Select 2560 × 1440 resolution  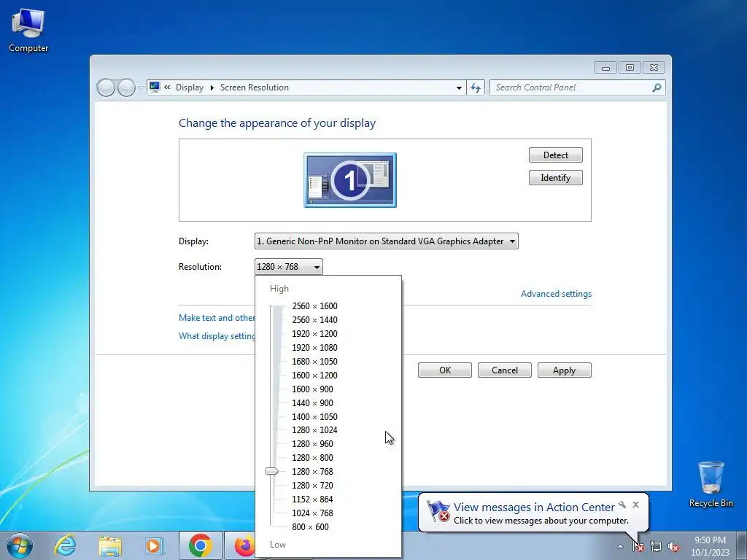tap(314, 320)
